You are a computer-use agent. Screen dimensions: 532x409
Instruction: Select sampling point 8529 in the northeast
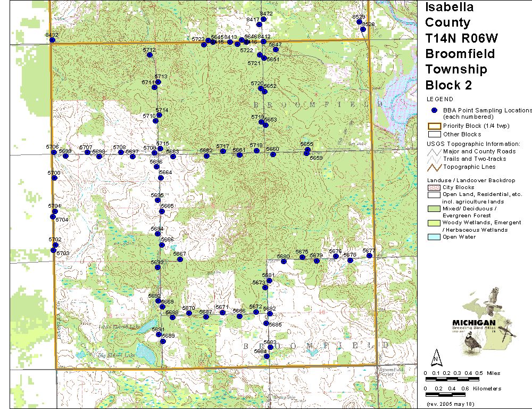(359, 22)
